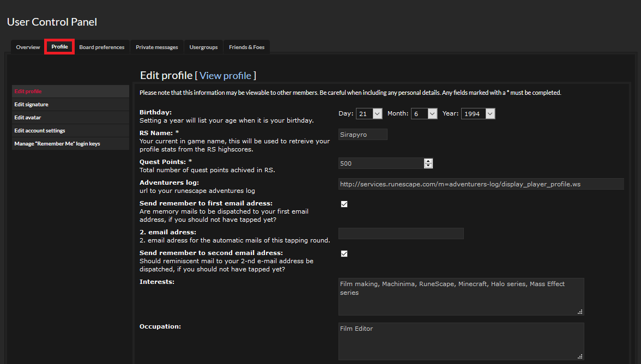
Task: Click the View profile link
Action: pyautogui.click(x=225, y=76)
